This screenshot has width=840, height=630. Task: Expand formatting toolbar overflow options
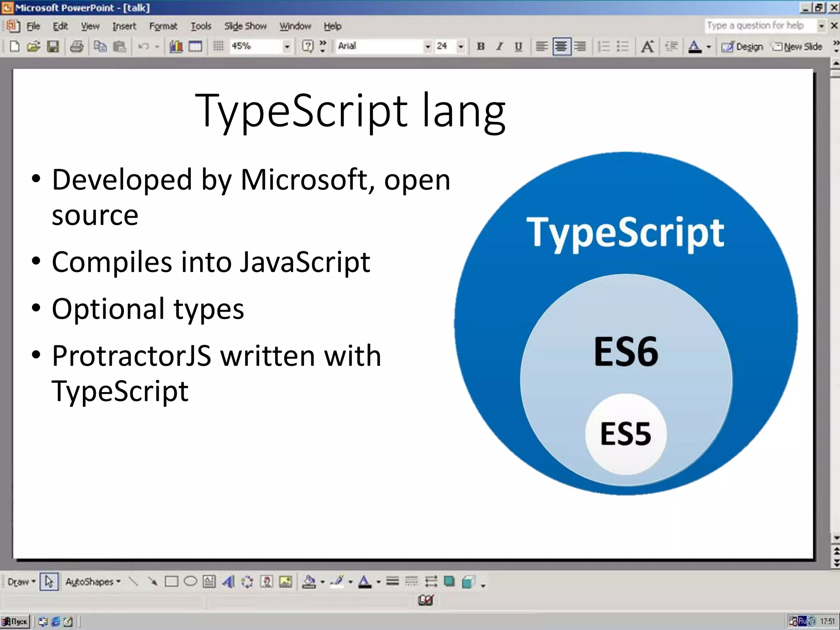point(835,46)
